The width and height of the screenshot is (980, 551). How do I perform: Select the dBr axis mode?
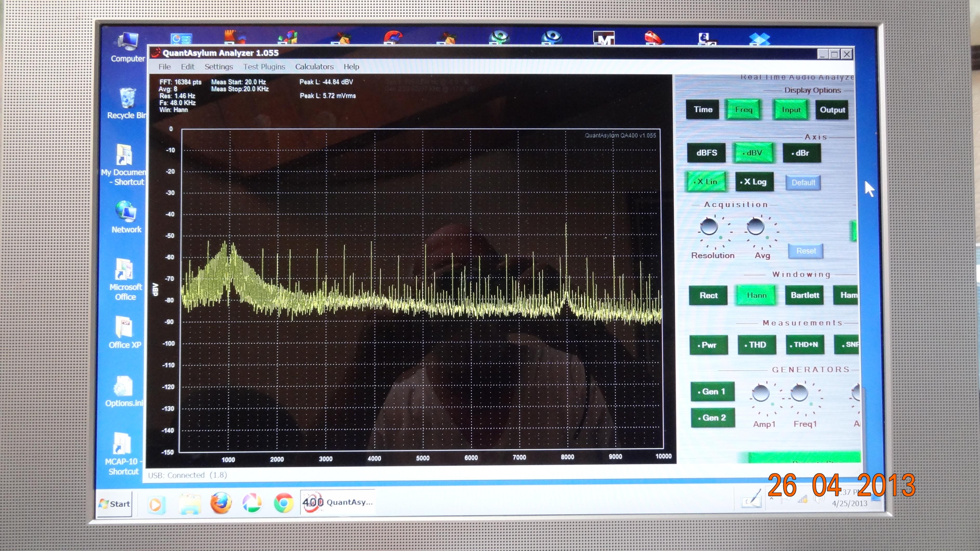click(802, 153)
